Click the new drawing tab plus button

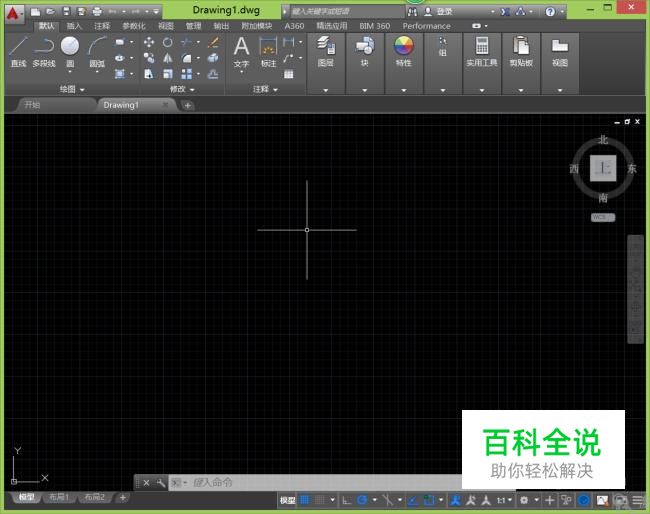[x=187, y=105]
